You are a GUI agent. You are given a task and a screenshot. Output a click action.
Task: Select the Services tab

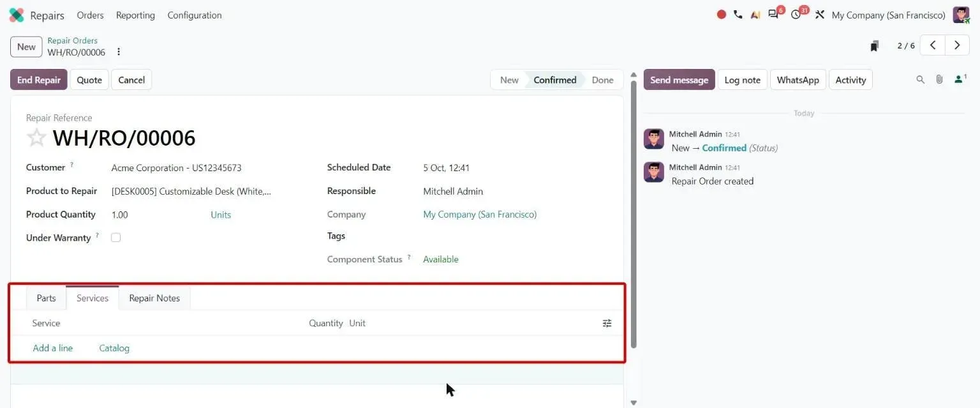click(93, 298)
